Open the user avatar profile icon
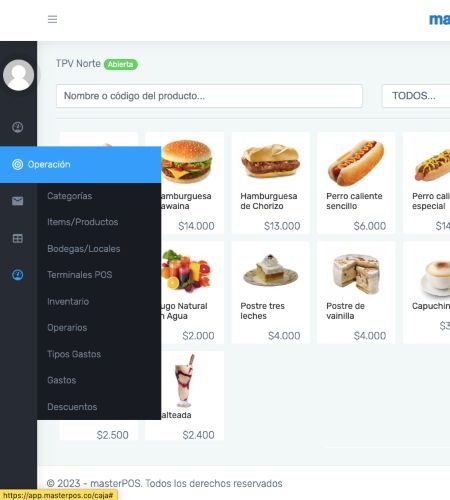The width and height of the screenshot is (450, 500). (x=18, y=75)
